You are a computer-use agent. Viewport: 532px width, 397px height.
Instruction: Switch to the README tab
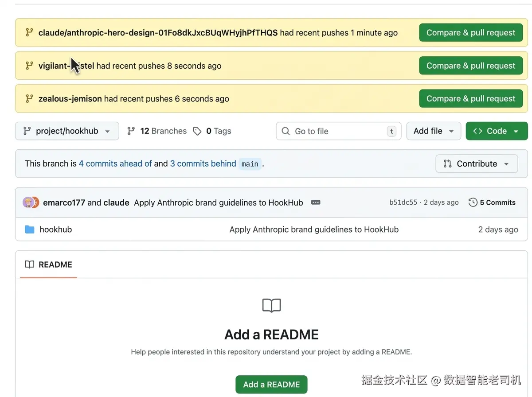[x=49, y=265]
